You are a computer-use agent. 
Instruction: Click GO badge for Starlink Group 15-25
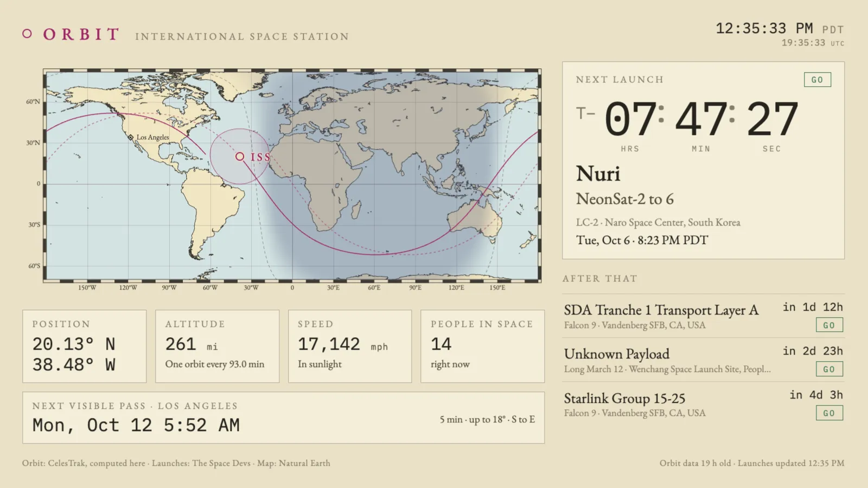(x=829, y=413)
